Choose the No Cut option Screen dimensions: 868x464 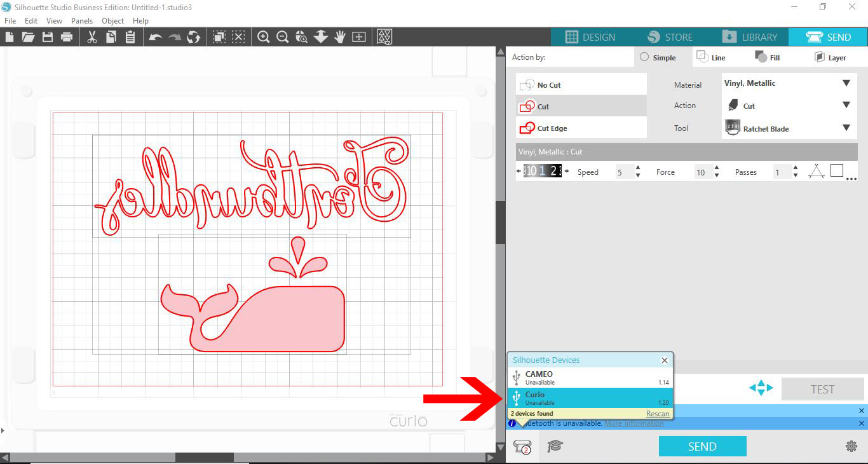pos(581,85)
